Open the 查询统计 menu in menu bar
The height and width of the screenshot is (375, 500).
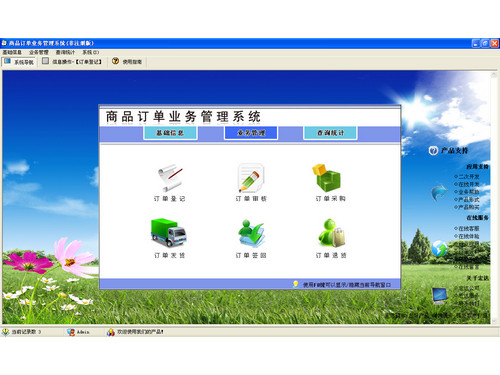click(65, 52)
